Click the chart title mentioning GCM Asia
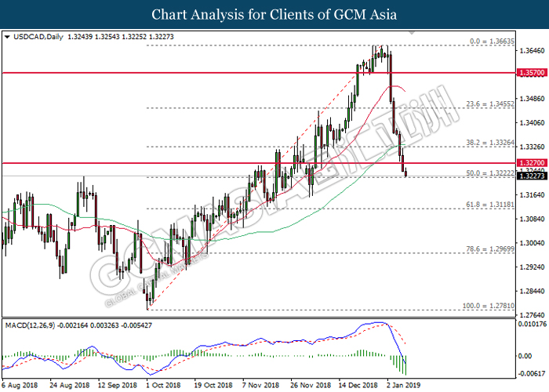The width and height of the screenshot is (549, 392). pos(274,14)
